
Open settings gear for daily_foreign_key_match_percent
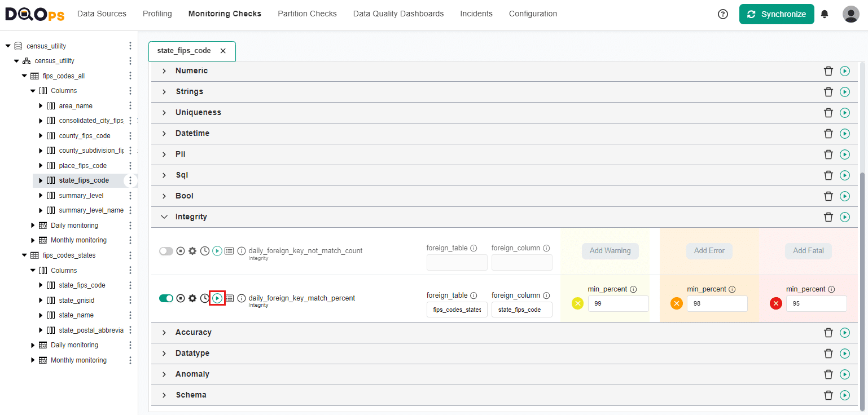click(192, 298)
